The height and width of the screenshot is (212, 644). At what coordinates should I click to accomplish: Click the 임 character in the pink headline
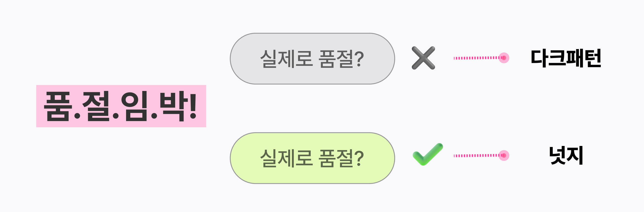[134, 106]
